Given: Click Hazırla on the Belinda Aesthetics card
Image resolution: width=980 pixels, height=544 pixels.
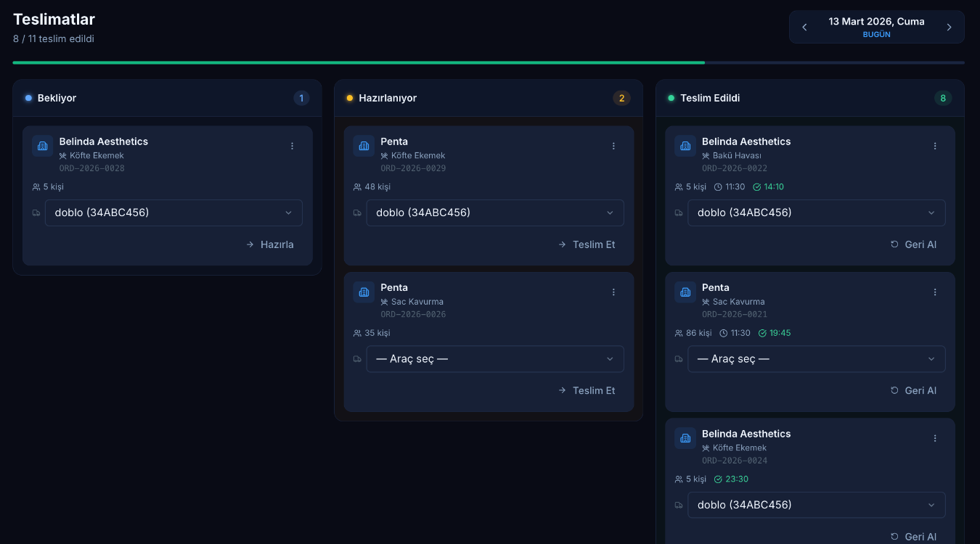Looking at the screenshot, I should tap(270, 244).
